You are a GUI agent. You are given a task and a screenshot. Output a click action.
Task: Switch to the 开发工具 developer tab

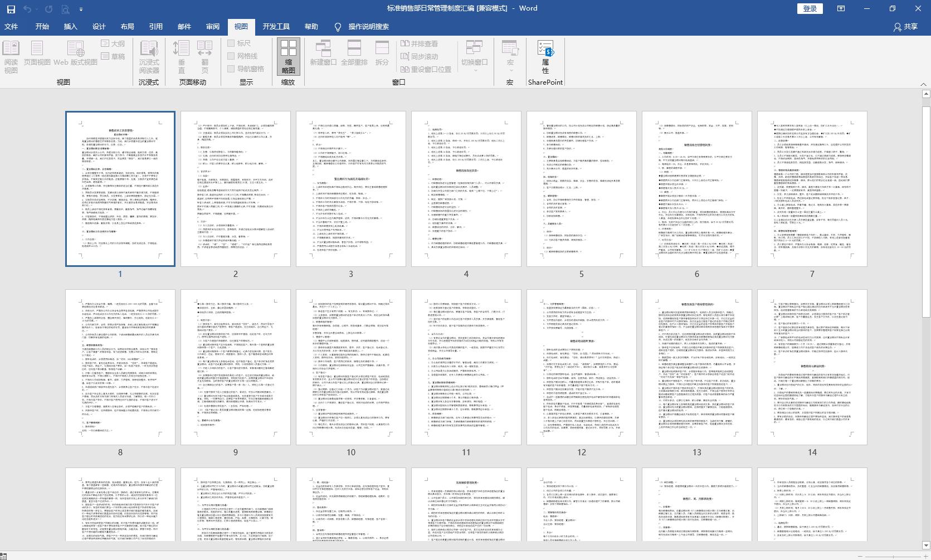tap(276, 27)
